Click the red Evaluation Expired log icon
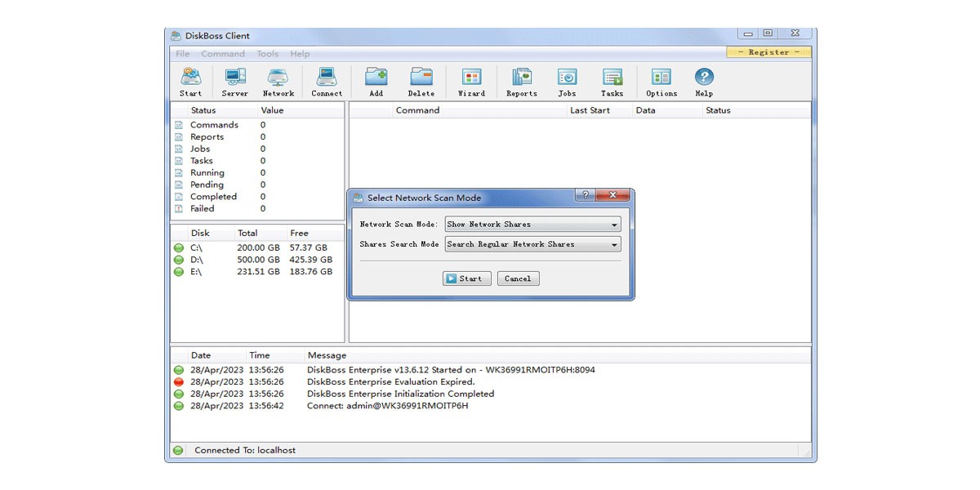 [179, 382]
